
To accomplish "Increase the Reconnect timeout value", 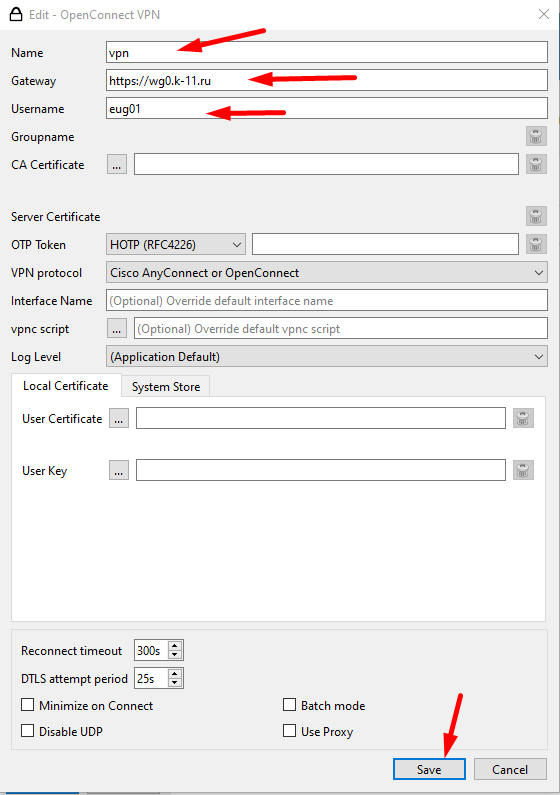I will click(x=175, y=646).
